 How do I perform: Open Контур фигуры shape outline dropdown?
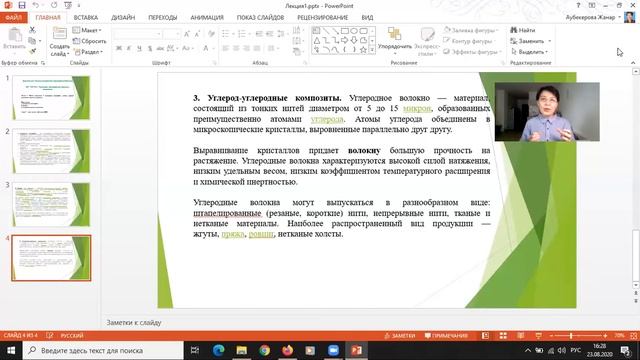pos(469,41)
